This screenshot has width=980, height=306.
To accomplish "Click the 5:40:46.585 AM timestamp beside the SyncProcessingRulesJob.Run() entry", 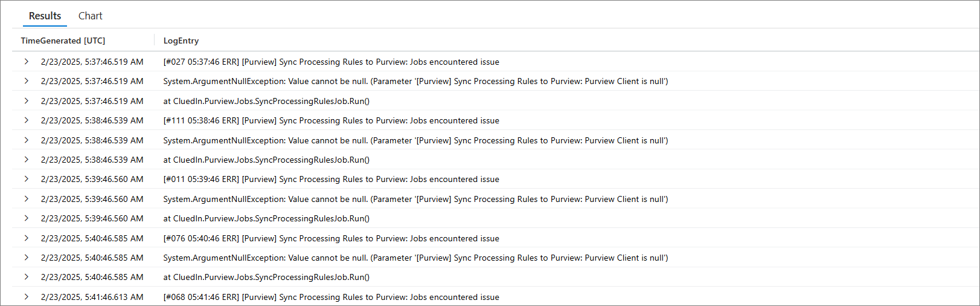I will (92, 277).
